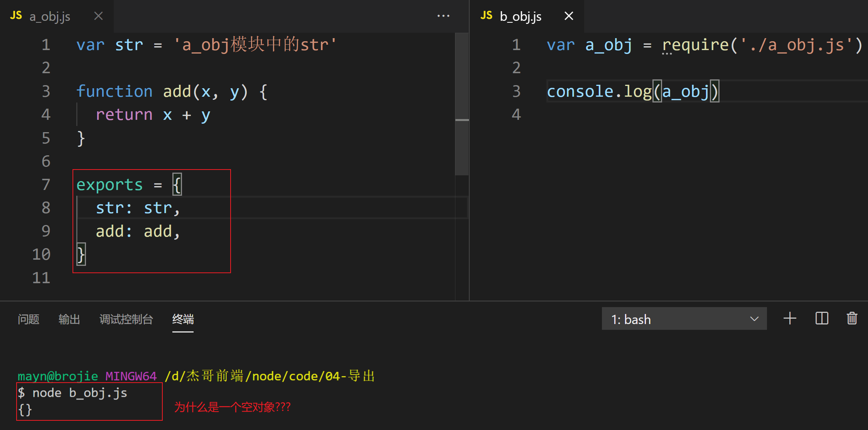This screenshot has height=430, width=868.
Task: Create a new terminal with plus icon
Action: pyautogui.click(x=790, y=319)
